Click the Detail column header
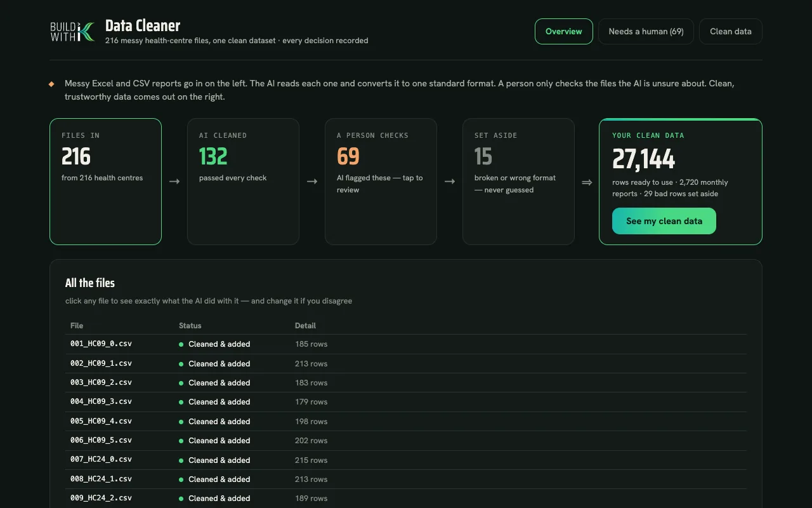 click(x=305, y=326)
